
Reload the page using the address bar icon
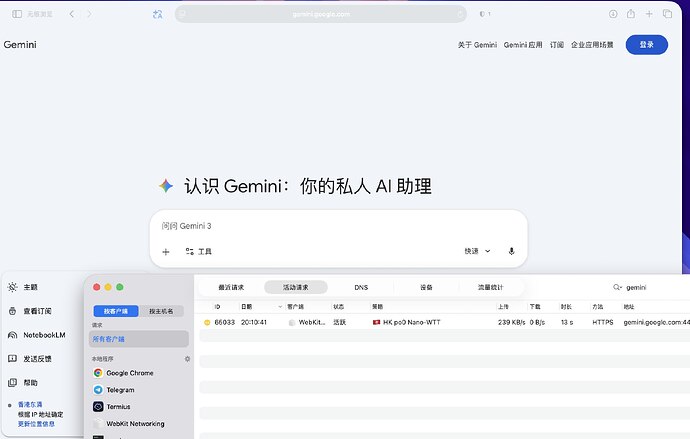point(460,14)
